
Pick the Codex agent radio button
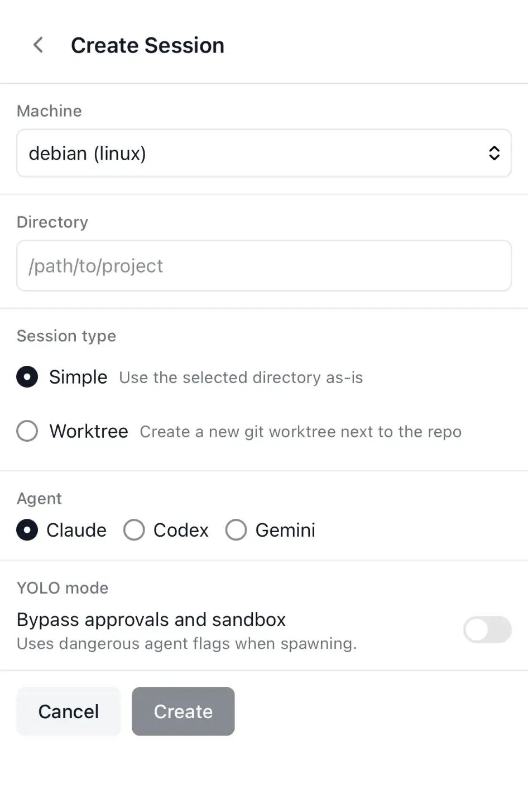[134, 530]
